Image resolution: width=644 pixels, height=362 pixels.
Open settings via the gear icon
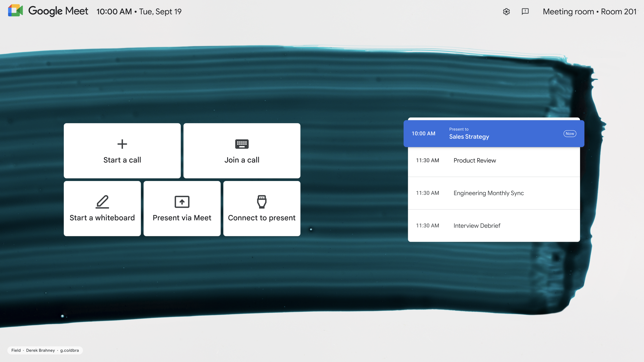(506, 11)
